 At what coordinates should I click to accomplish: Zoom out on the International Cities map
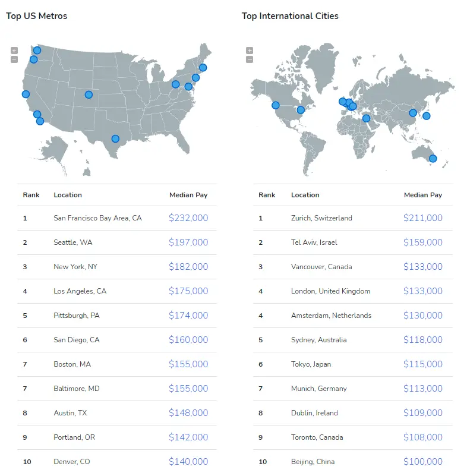click(250, 59)
